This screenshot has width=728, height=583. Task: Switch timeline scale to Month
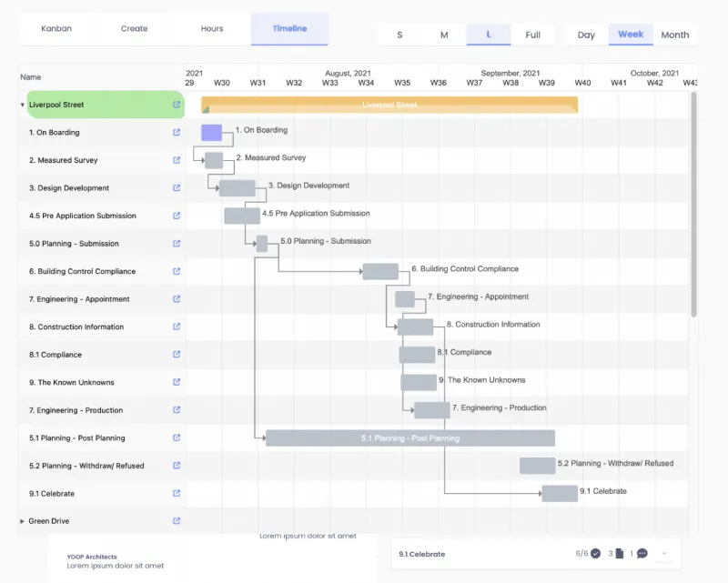tap(675, 35)
